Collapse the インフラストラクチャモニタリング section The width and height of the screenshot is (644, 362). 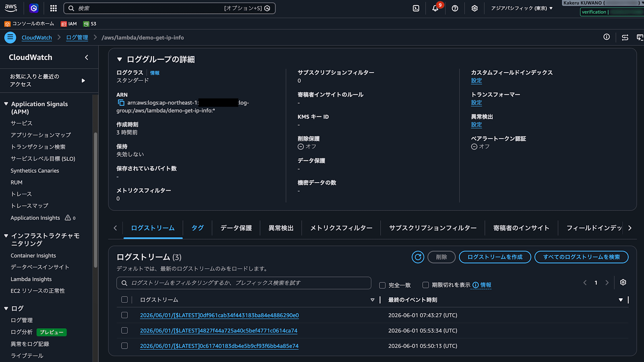[x=6, y=236]
